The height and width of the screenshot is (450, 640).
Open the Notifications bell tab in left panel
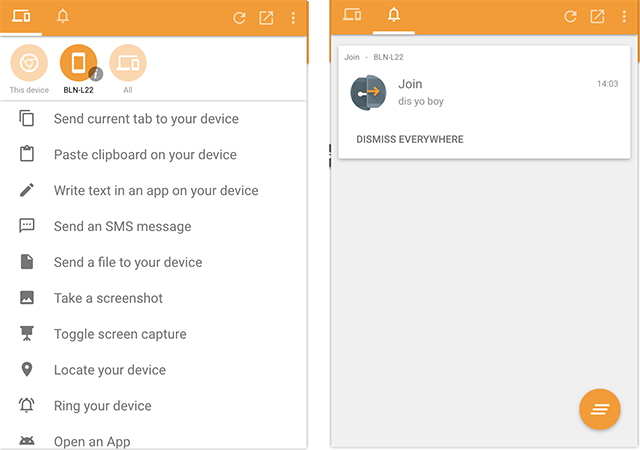(62, 17)
